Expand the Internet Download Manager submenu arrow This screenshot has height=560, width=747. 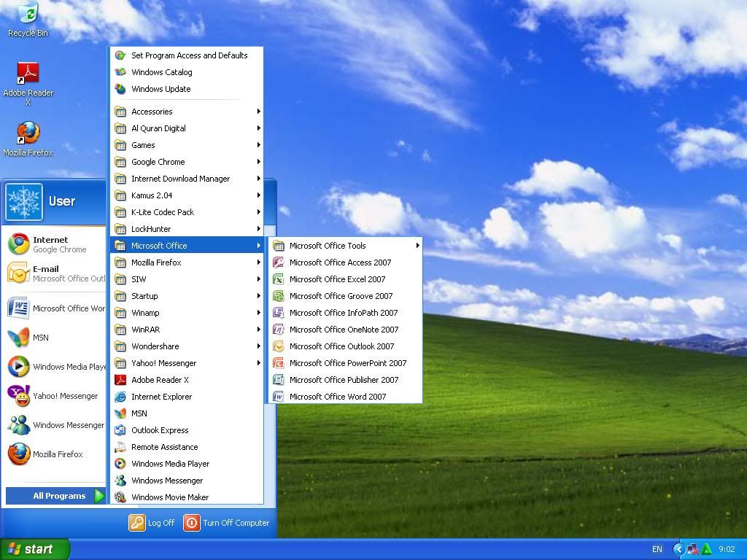[258, 179]
